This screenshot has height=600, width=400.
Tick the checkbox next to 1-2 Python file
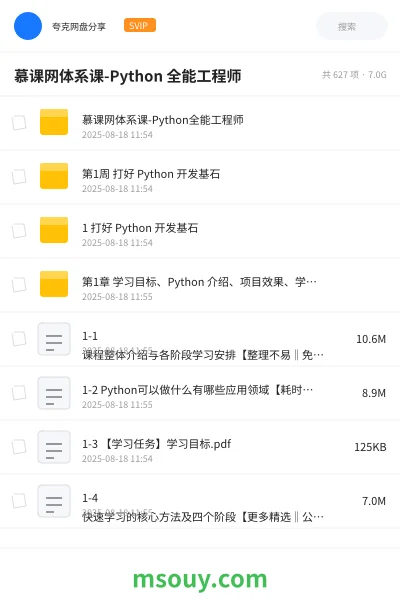pyautogui.click(x=19, y=393)
